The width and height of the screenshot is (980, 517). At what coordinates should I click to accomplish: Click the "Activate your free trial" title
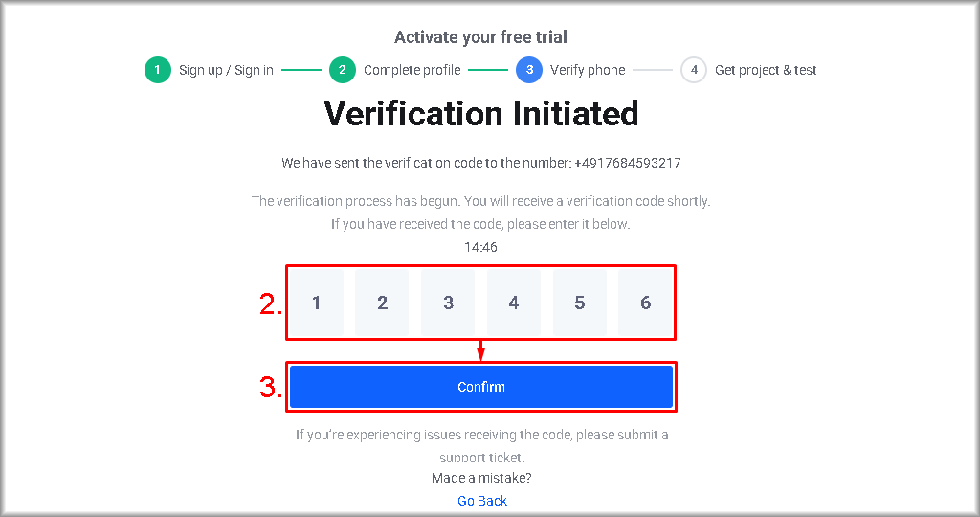[x=480, y=37]
